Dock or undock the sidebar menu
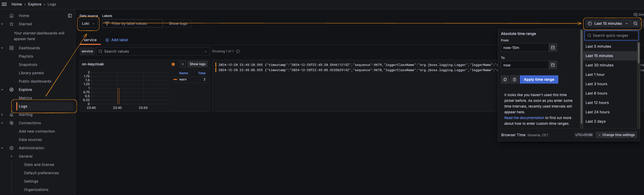The image size is (644, 195). click(x=70, y=16)
